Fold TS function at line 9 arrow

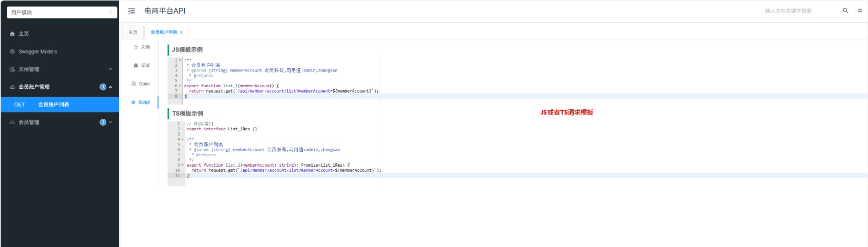pos(183,165)
